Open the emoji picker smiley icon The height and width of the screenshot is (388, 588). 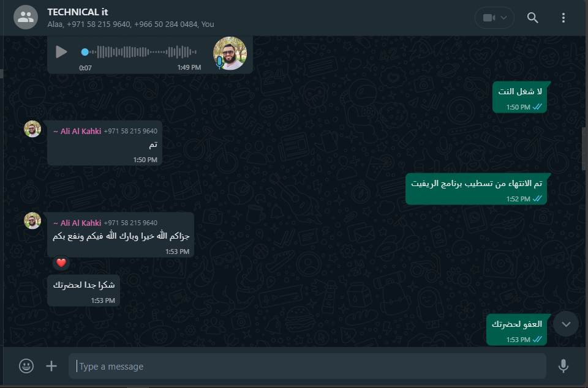[x=26, y=366]
